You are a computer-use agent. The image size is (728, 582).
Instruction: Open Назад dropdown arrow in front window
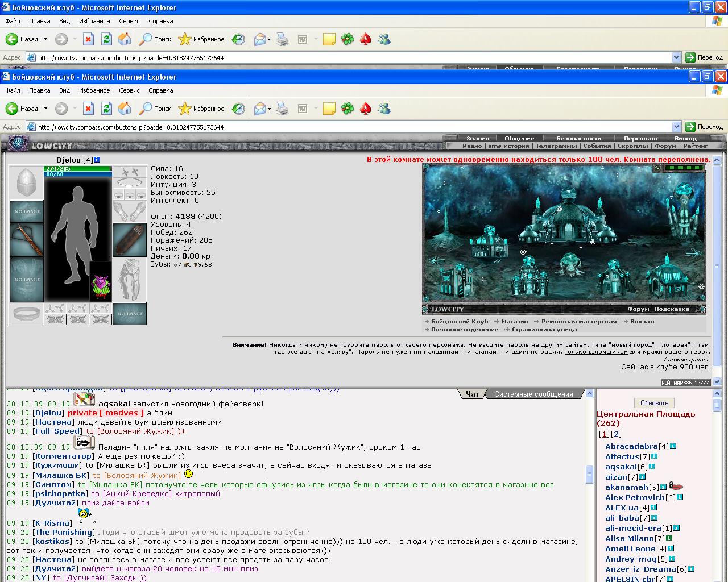pos(45,109)
